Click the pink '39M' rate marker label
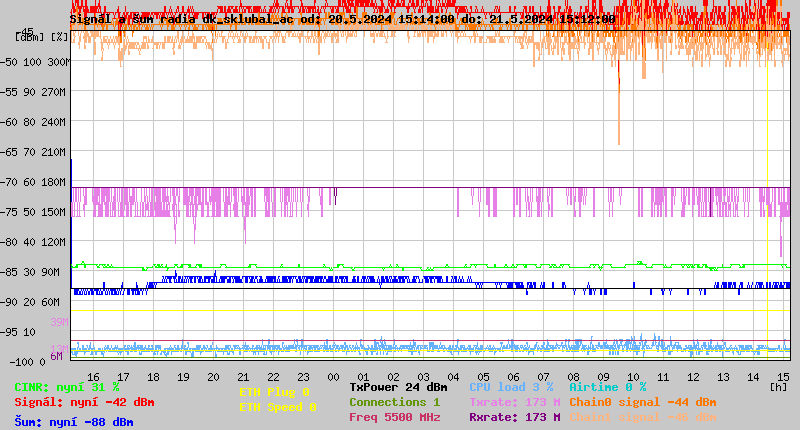The height and width of the screenshot is (430, 800). [59, 322]
